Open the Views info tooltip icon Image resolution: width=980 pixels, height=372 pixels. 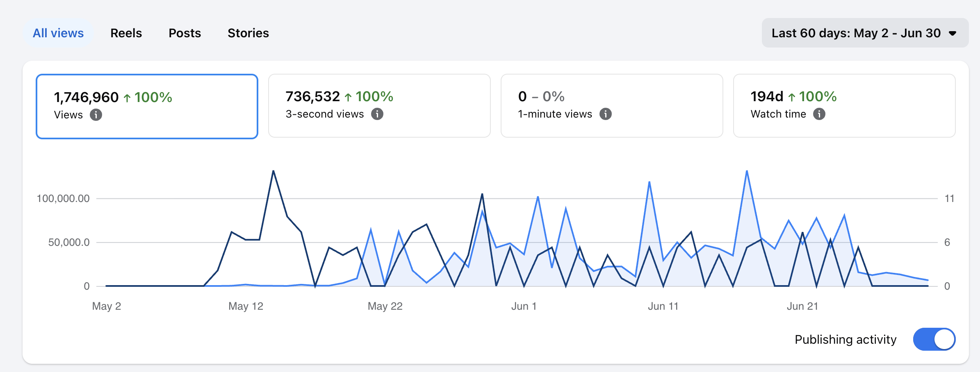tap(96, 115)
